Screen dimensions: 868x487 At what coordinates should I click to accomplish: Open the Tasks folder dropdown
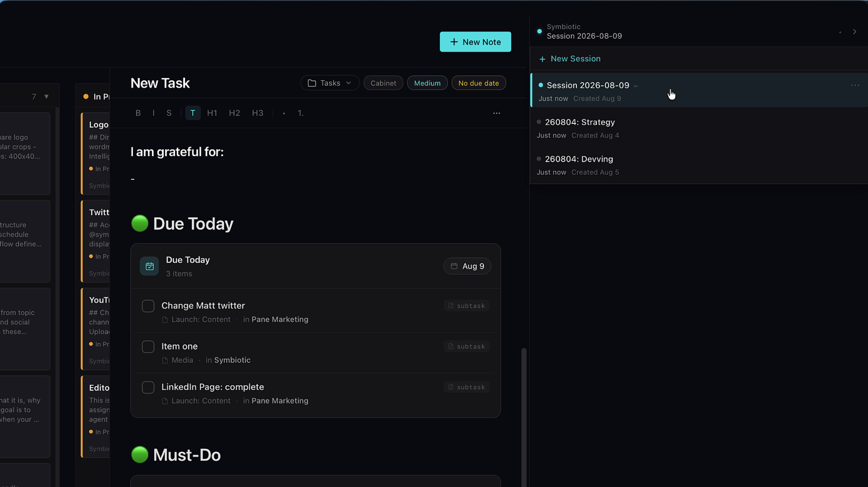[x=330, y=83]
